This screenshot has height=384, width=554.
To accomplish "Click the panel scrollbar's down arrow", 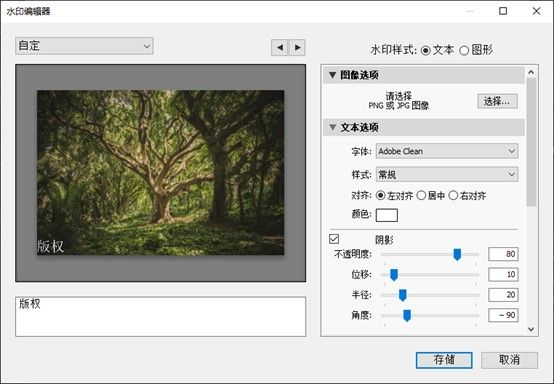I will tap(531, 329).
